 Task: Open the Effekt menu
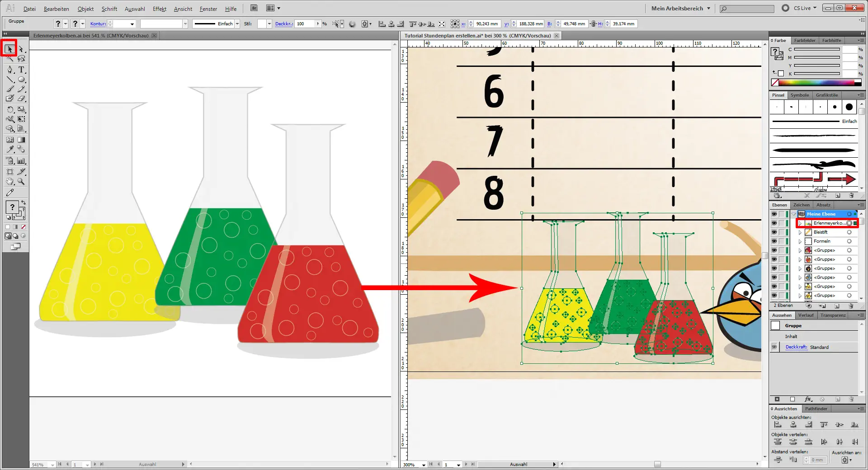pyautogui.click(x=159, y=9)
